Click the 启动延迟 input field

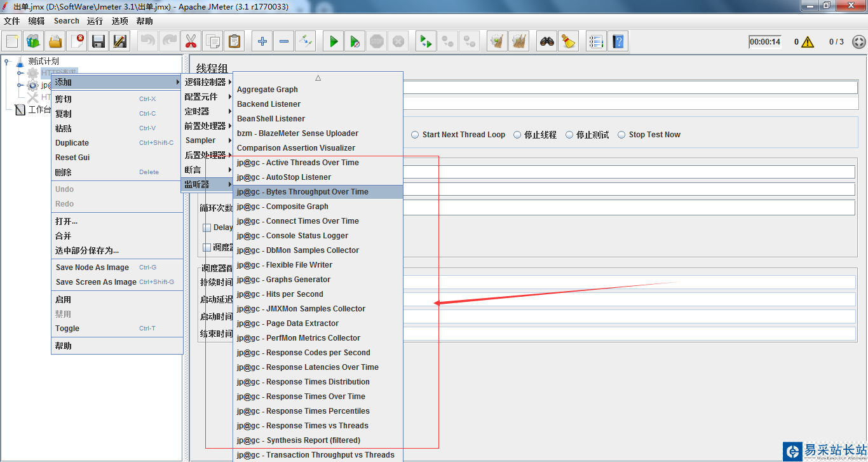(x=629, y=299)
